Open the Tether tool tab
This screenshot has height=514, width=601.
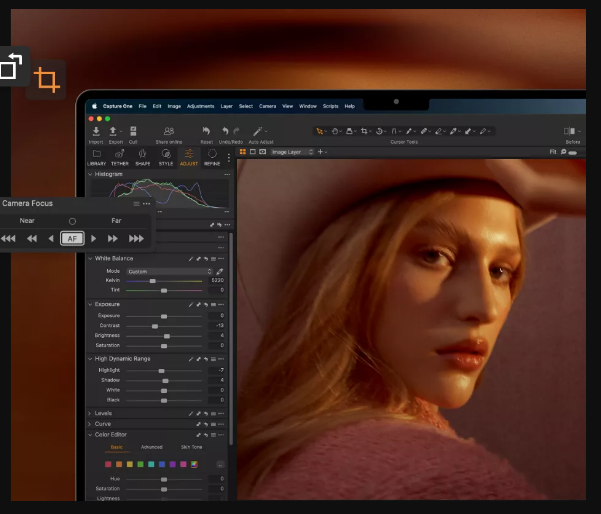click(120, 158)
